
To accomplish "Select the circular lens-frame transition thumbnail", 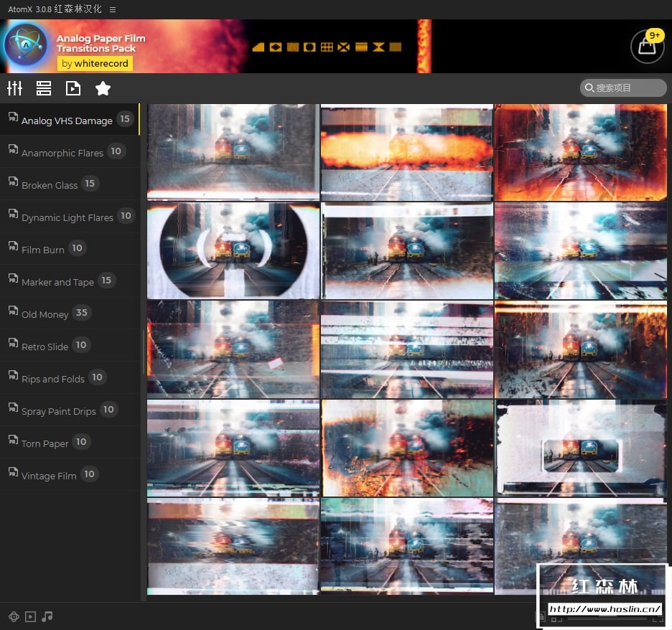I will click(233, 250).
